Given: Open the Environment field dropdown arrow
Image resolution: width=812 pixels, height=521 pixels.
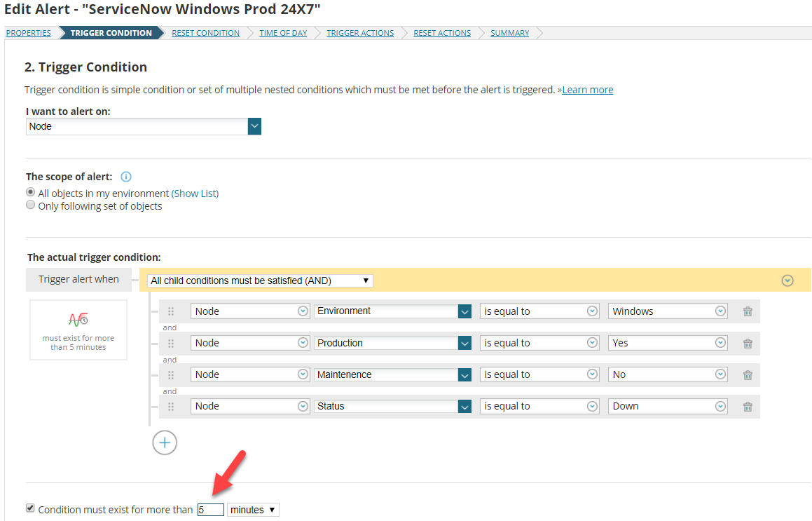Looking at the screenshot, I should tap(465, 311).
